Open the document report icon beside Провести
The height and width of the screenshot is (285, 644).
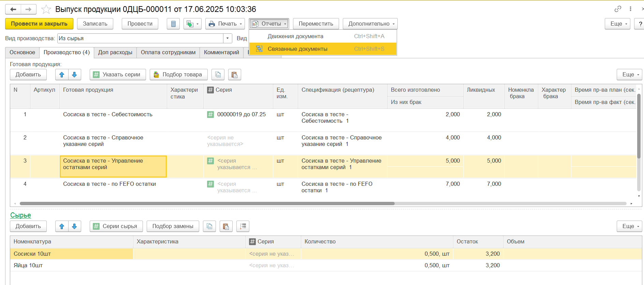[x=173, y=24]
